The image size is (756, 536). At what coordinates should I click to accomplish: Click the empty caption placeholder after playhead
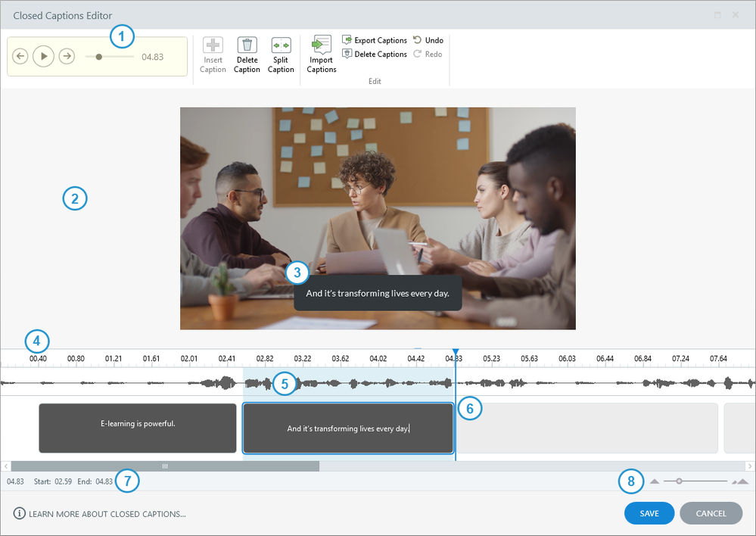pos(588,428)
